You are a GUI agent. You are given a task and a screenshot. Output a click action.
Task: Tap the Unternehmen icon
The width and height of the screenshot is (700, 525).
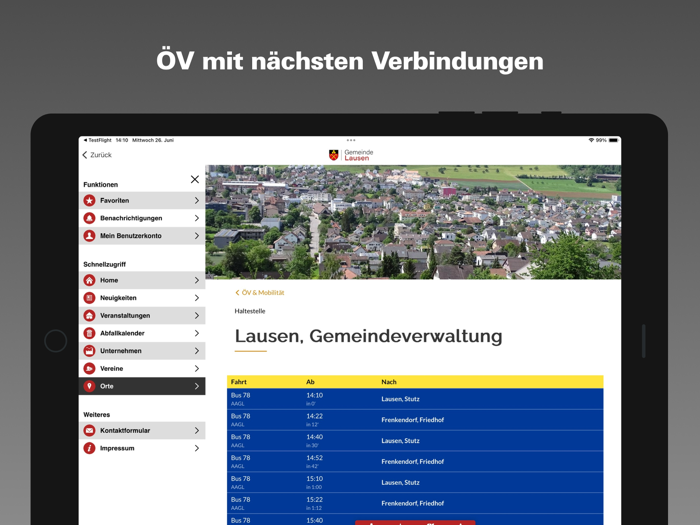pyautogui.click(x=89, y=351)
